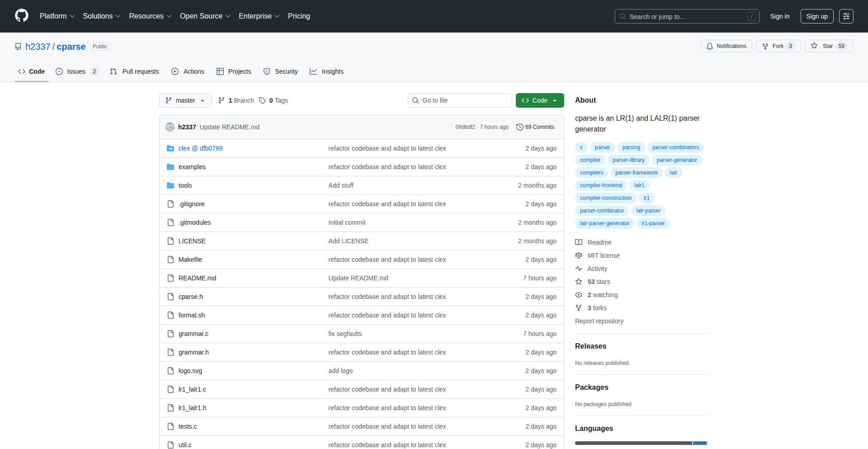868x449 pixels.
Task: Click the LICENSE file icon
Action: point(170,241)
